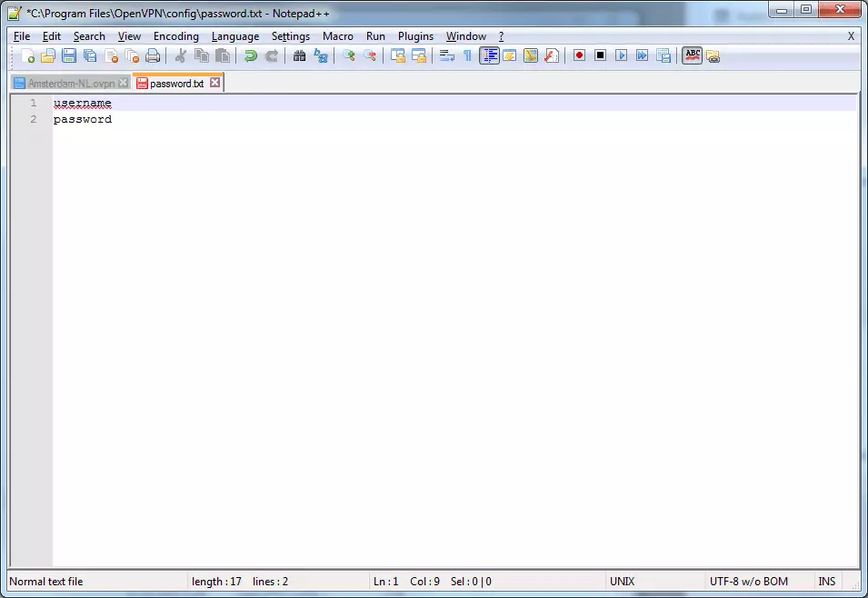Click the Playback macro icon
The height and width of the screenshot is (598, 868).
(621, 55)
